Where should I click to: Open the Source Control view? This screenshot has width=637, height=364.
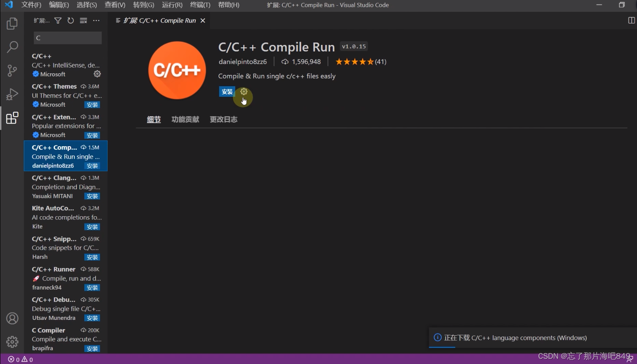click(12, 71)
